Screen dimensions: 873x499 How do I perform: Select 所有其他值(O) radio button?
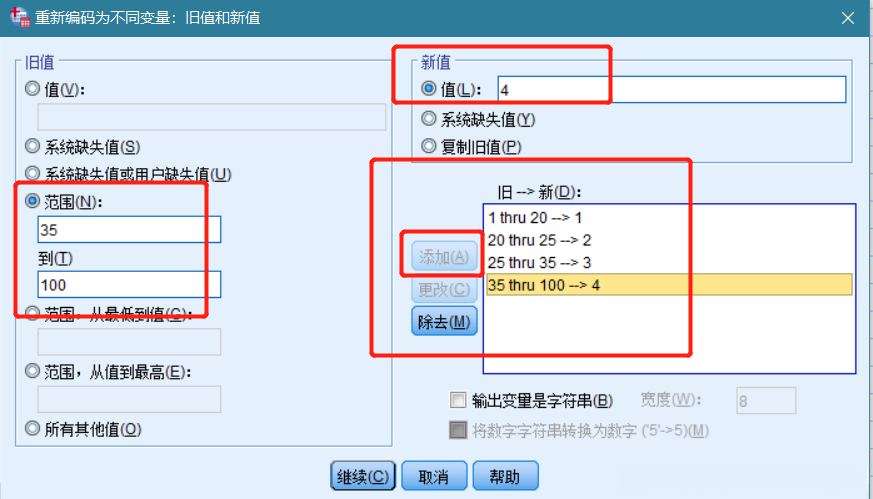tap(32, 428)
